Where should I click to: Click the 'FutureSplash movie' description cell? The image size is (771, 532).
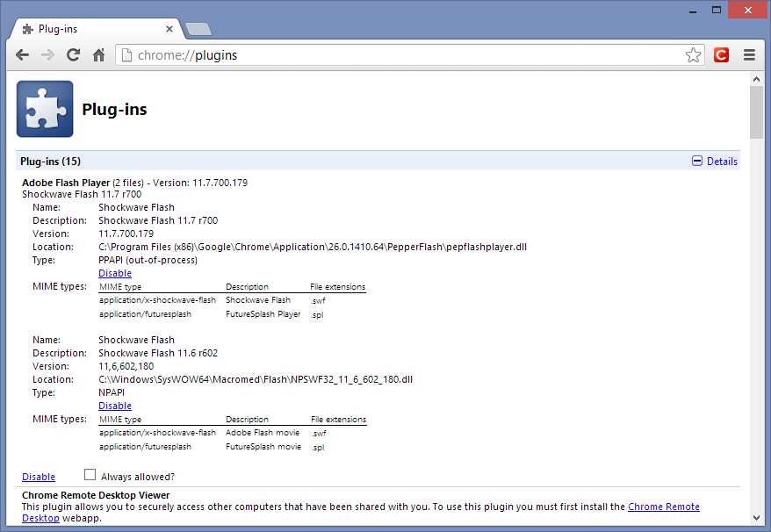tap(263, 447)
